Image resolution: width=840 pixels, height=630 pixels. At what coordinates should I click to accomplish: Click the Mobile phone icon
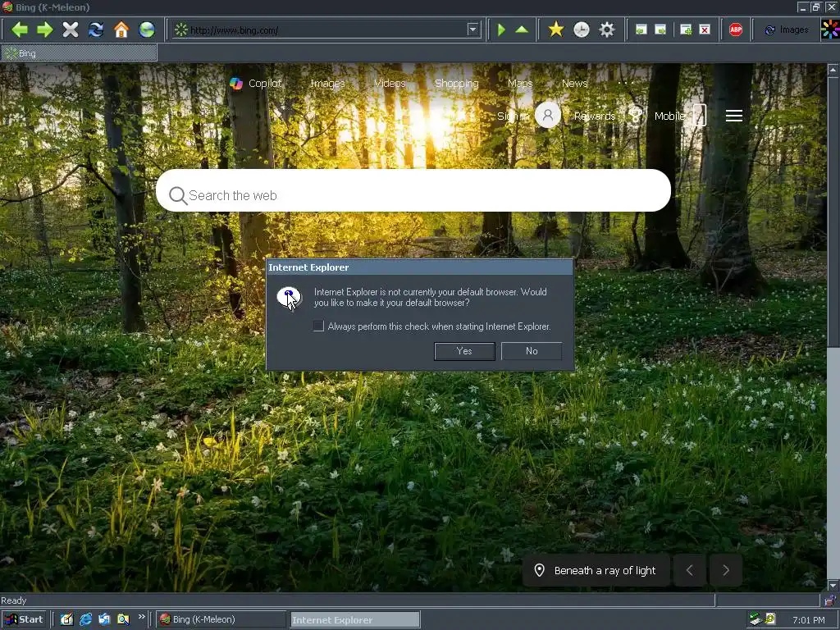[x=699, y=116]
